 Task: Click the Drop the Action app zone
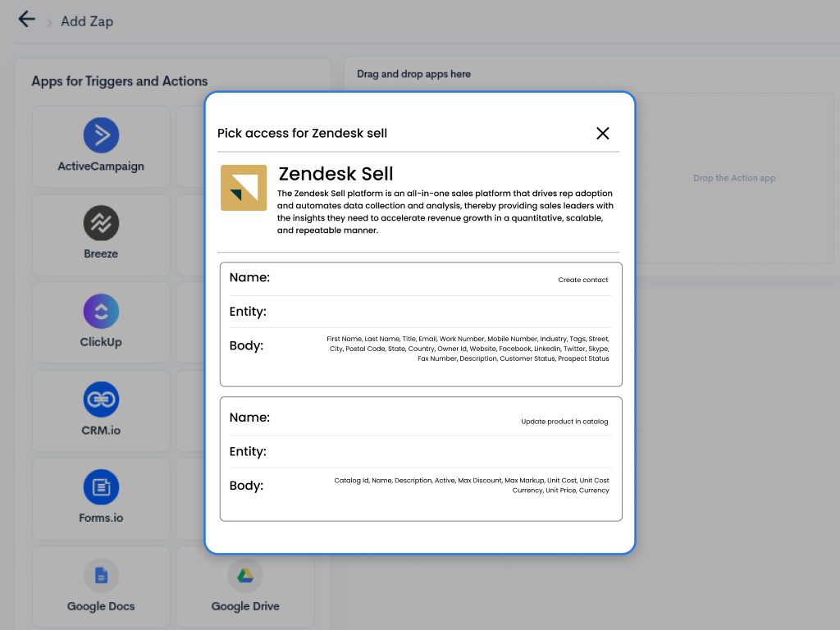click(x=733, y=178)
